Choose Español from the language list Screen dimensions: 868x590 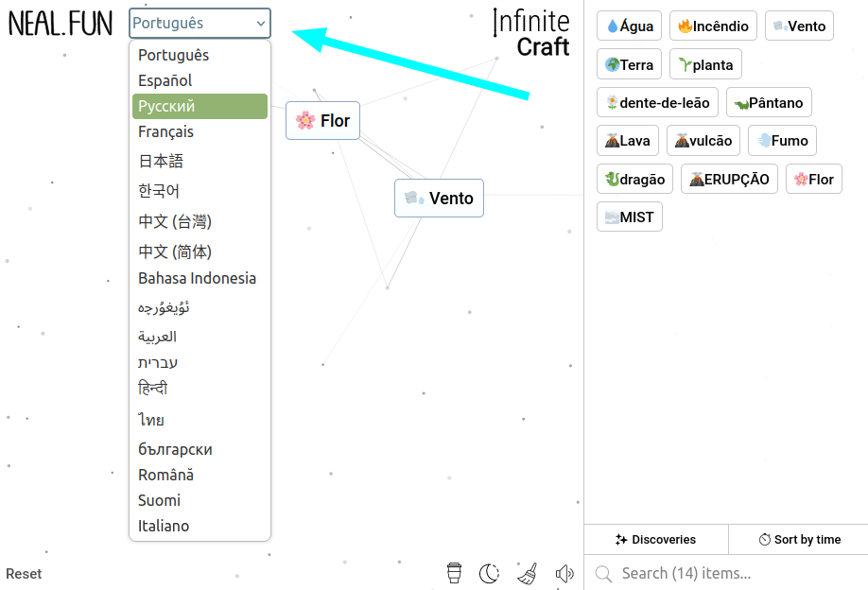[200, 80]
